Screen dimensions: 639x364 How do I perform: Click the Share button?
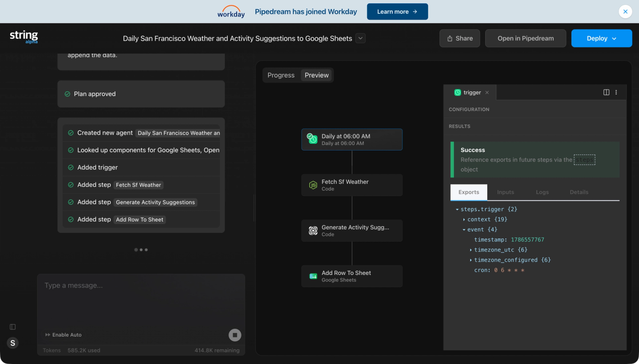point(460,38)
